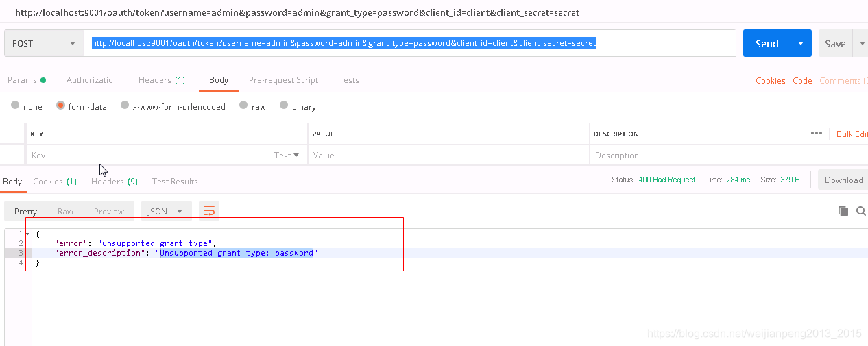Click the request URL field
The image size is (868, 346).
410,43
